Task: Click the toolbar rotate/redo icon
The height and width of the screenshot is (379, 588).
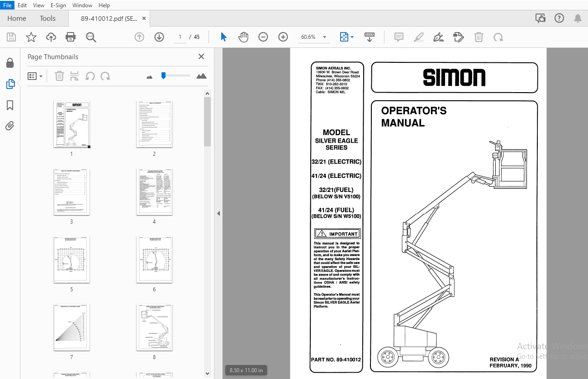Action: (x=498, y=37)
